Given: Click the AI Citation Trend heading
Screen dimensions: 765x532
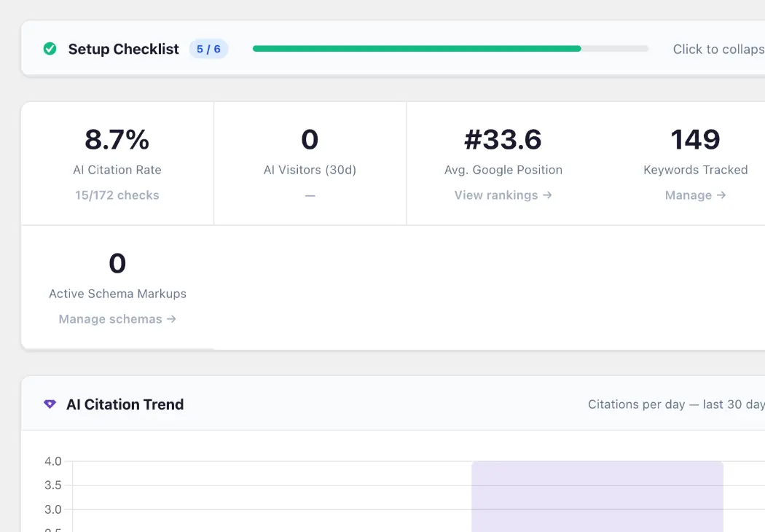Looking at the screenshot, I should tap(125, 404).
